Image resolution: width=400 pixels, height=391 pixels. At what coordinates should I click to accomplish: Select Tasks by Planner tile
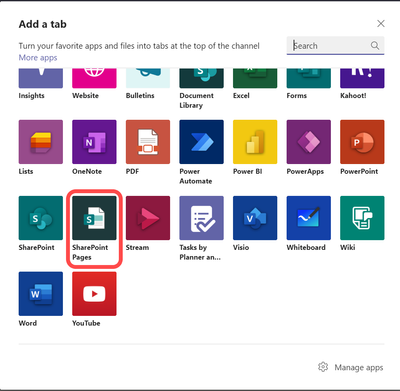coord(201,218)
